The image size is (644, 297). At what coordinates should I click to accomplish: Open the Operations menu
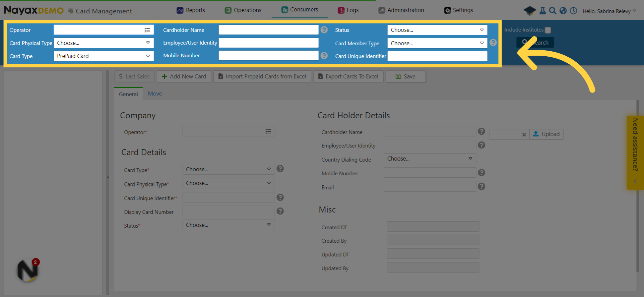click(x=243, y=10)
